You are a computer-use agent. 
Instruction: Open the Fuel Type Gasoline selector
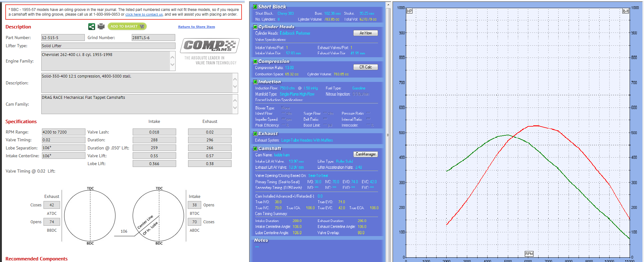359,88
